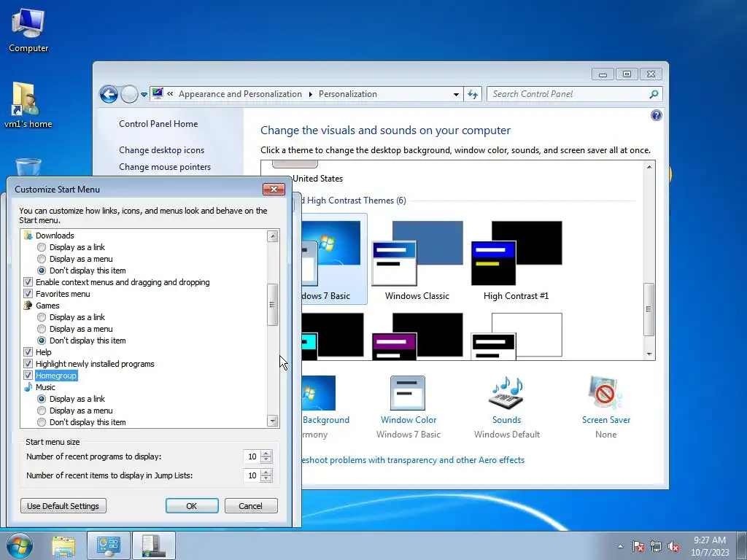This screenshot has height=560, width=747.
Task: Open vm1's home folder shortcut
Action: [28, 106]
